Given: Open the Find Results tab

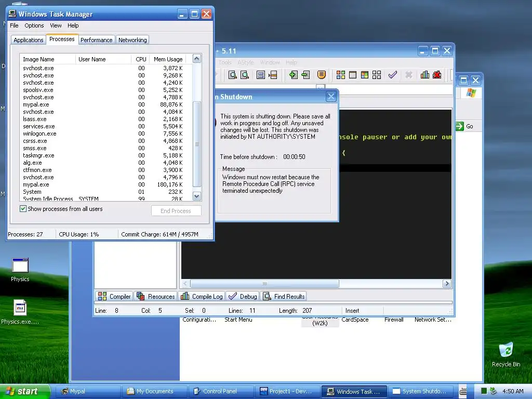Looking at the screenshot, I should pos(284,296).
